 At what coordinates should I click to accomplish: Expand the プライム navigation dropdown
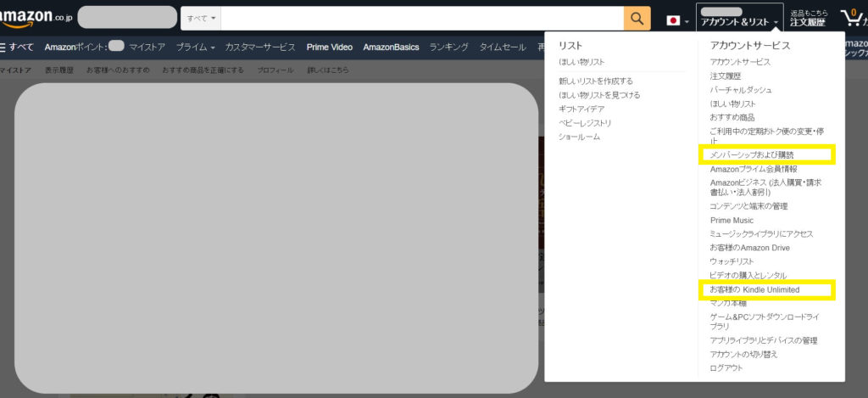click(196, 48)
